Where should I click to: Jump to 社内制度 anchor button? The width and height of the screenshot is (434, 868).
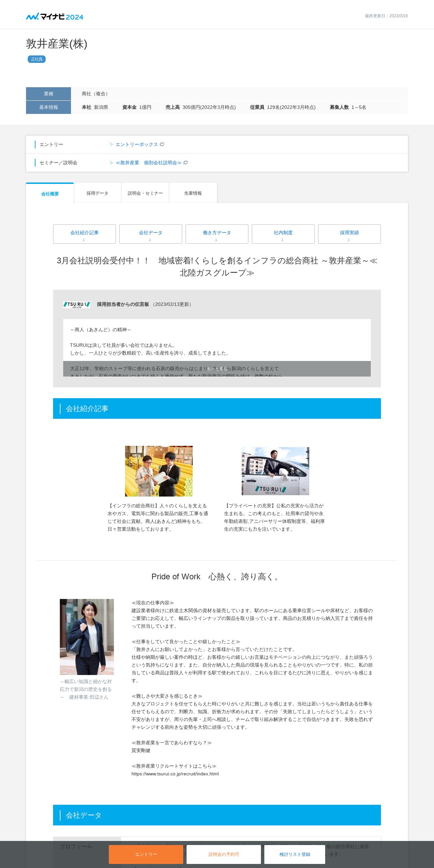tap(283, 234)
